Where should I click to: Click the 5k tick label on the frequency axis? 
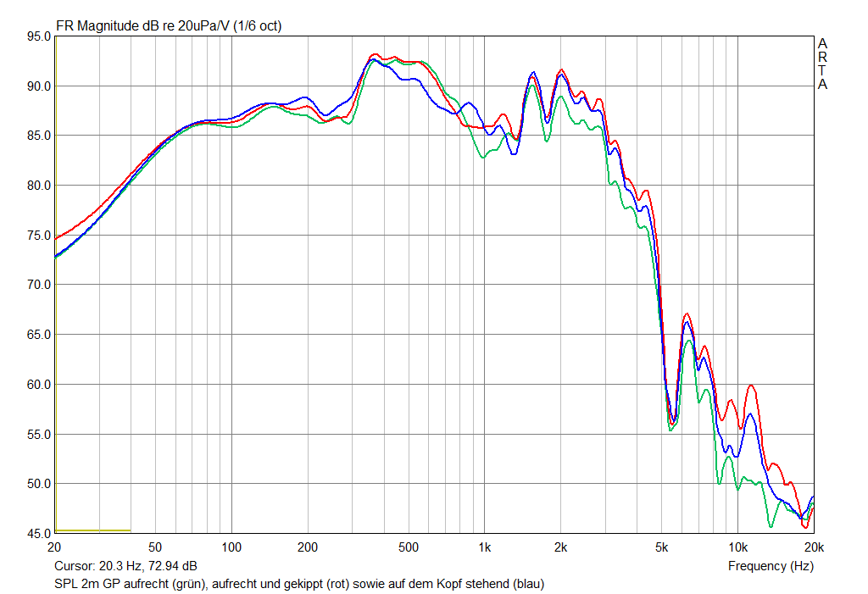coord(661,547)
